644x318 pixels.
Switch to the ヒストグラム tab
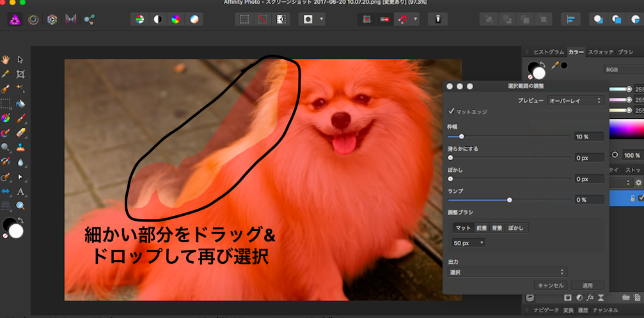(x=548, y=52)
